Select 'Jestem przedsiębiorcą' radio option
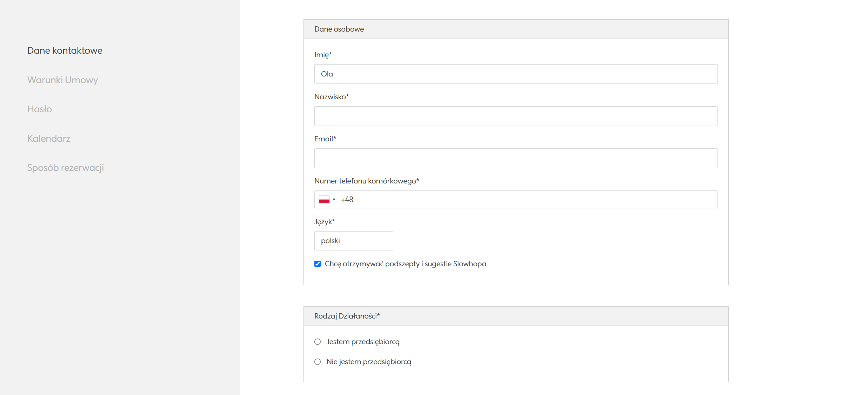 [318, 342]
